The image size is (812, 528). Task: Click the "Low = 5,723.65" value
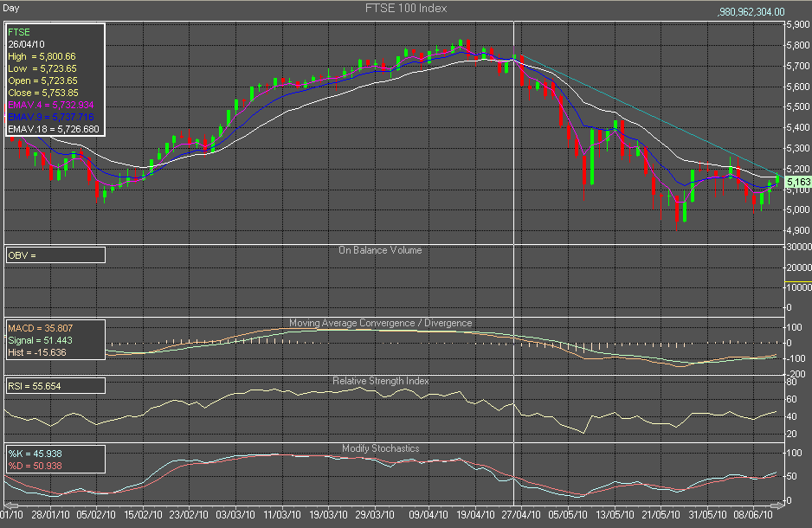pyautogui.click(x=42, y=69)
